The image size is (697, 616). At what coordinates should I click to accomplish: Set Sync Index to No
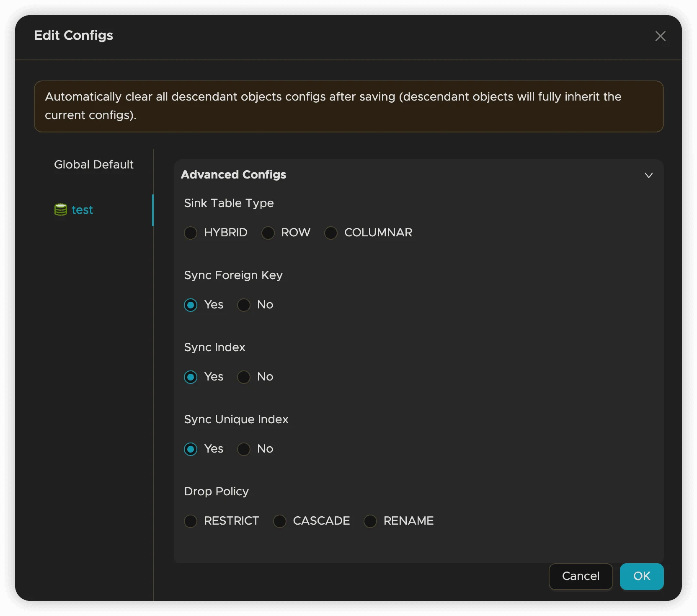pyautogui.click(x=244, y=377)
